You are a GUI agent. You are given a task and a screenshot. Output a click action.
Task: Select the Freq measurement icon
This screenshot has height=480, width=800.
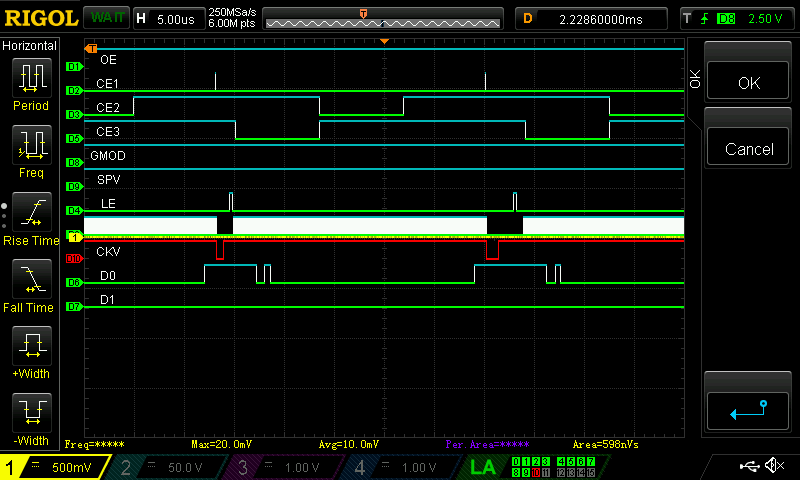[x=30, y=144]
